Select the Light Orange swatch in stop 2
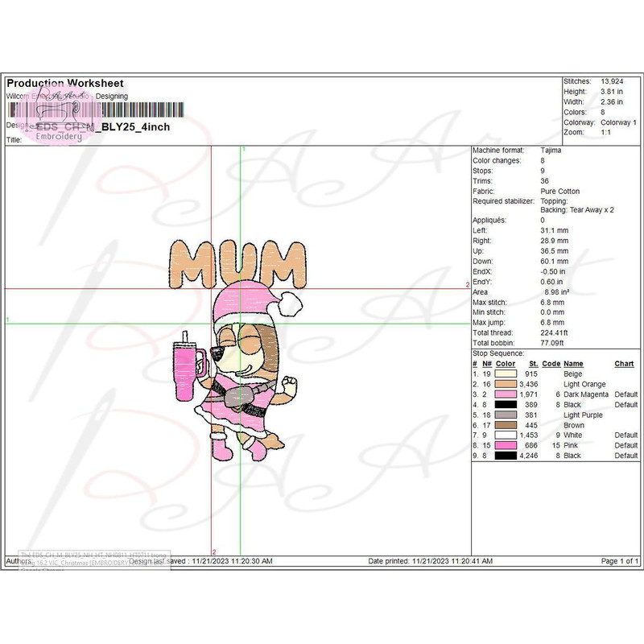This screenshot has width=644, height=644. [x=506, y=385]
